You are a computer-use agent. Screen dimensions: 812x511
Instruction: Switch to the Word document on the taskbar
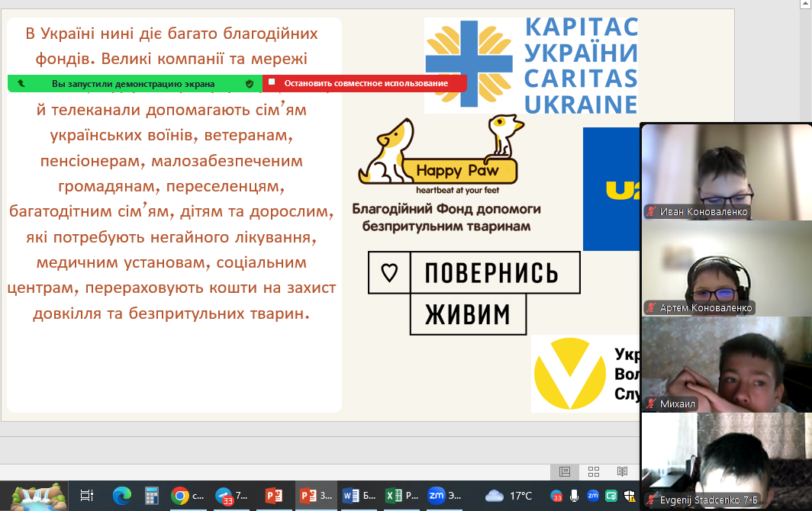click(x=359, y=496)
